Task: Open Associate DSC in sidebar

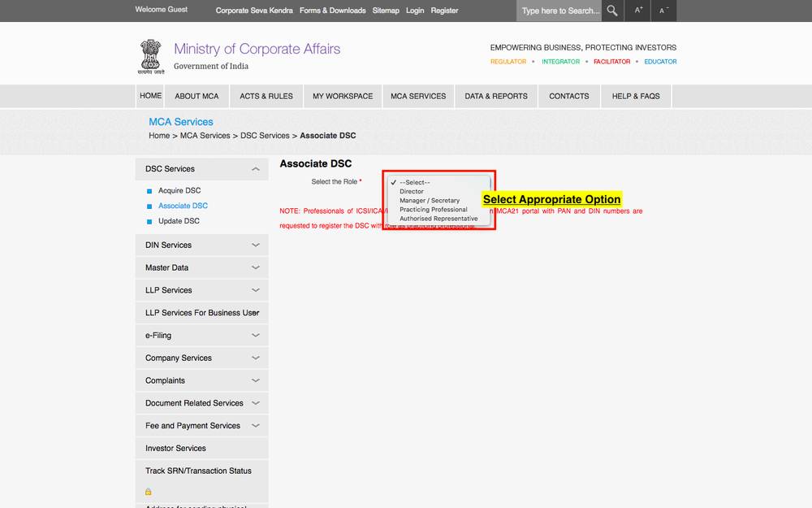Action: coord(183,206)
